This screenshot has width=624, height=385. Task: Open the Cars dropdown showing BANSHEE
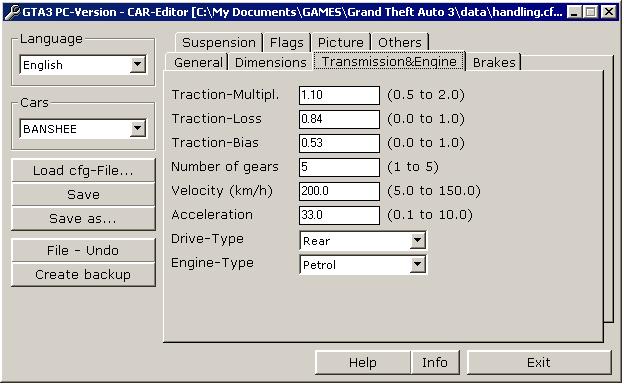click(x=83, y=129)
